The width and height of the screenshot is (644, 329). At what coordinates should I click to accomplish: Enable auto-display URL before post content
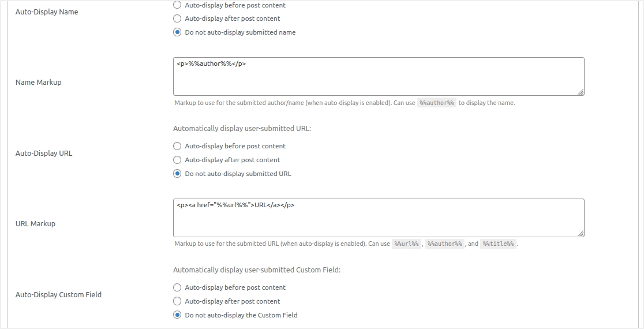tap(177, 146)
